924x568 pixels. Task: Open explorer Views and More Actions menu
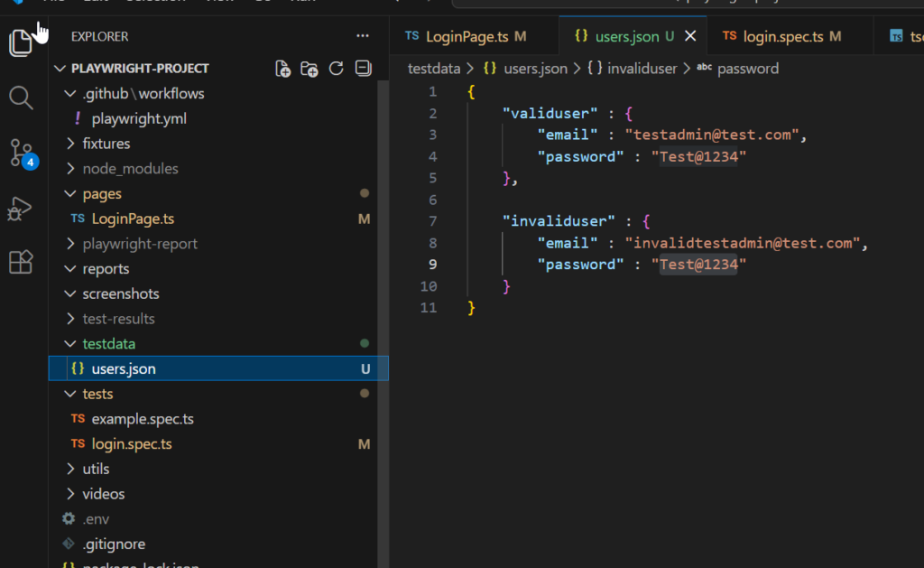[x=363, y=36]
